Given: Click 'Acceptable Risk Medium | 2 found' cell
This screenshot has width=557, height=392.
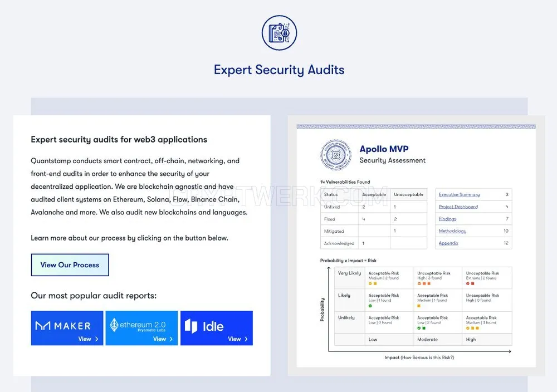Looking at the screenshot, I should (389, 278).
